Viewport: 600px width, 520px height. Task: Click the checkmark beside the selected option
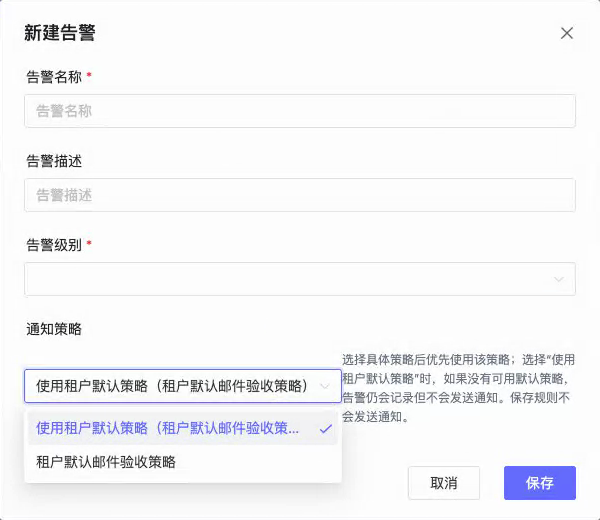point(325,429)
